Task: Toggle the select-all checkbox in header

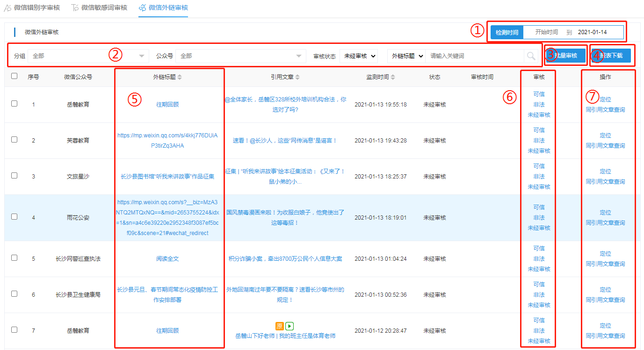Action: point(14,76)
